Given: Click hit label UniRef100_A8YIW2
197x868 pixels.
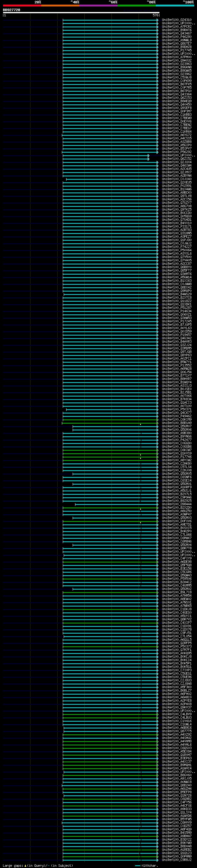Looking at the screenshot, I should (177, 460).
